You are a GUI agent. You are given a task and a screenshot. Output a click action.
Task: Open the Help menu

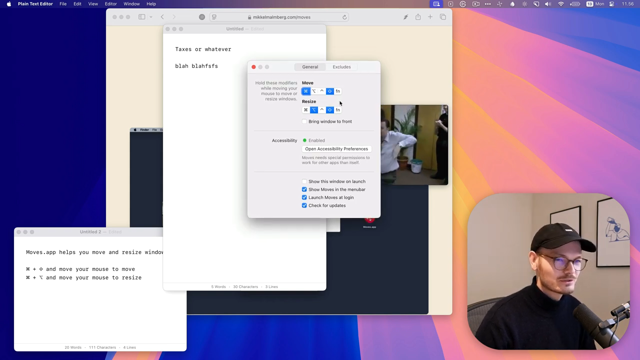151,4
